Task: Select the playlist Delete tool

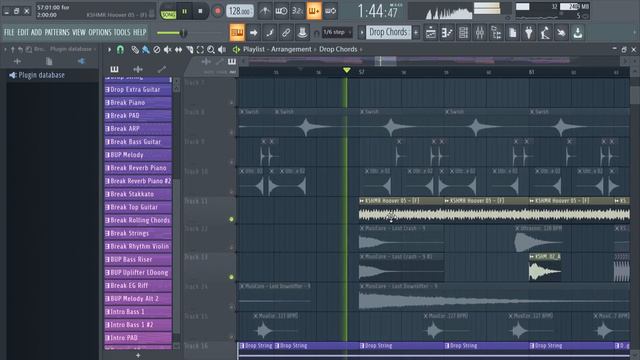Action: pyautogui.click(x=157, y=49)
